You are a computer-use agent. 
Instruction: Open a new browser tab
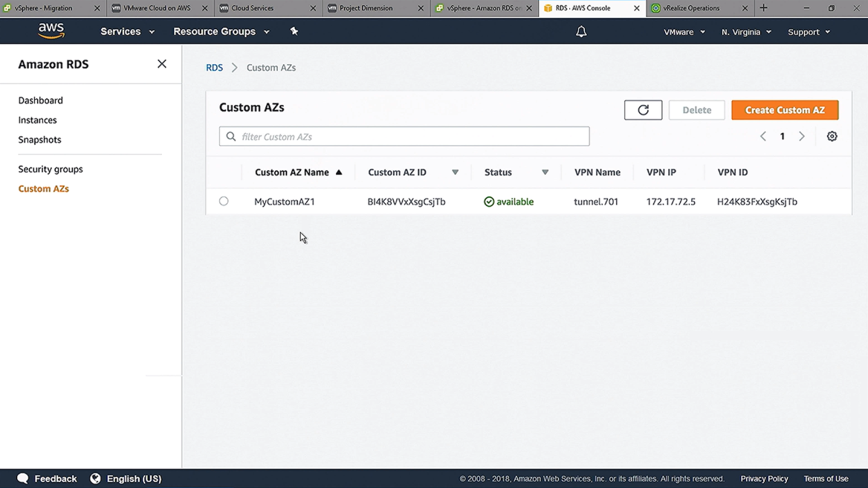pyautogui.click(x=763, y=7)
